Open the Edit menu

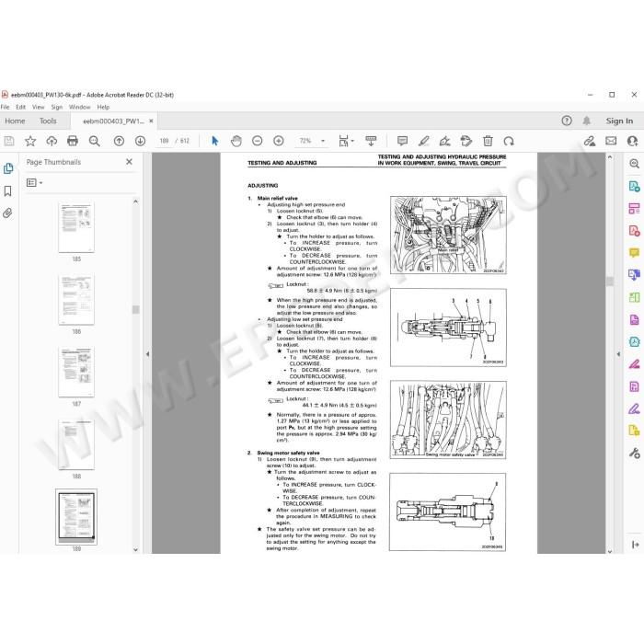[x=20, y=108]
